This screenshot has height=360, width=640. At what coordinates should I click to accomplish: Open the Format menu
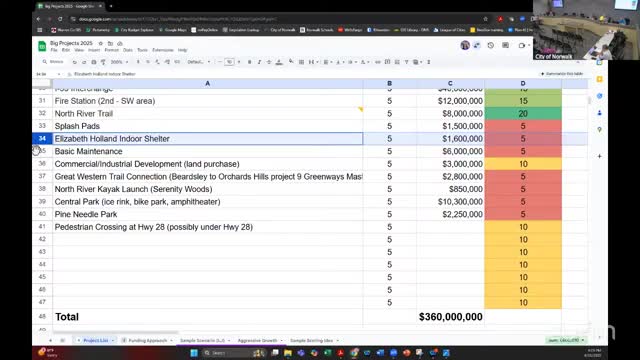(111, 50)
